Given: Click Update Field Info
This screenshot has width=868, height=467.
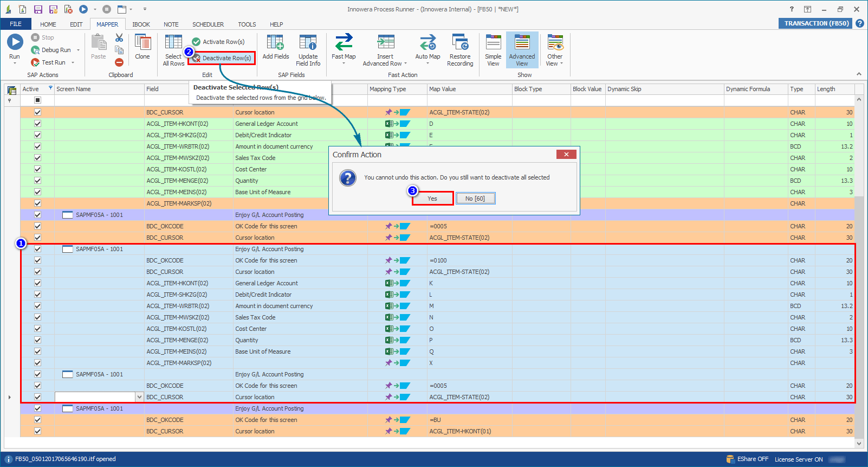Looking at the screenshot, I should click(308, 50).
